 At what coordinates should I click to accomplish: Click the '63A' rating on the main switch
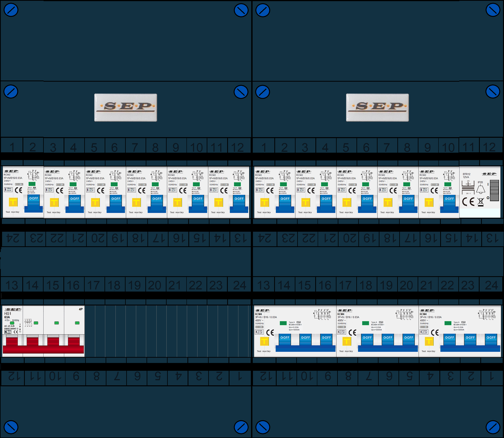[x=7, y=317]
